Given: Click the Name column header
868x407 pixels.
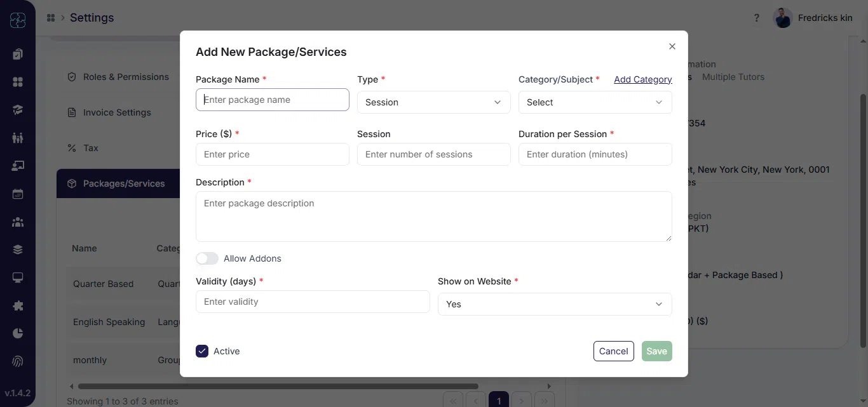Looking at the screenshot, I should 85,248.
